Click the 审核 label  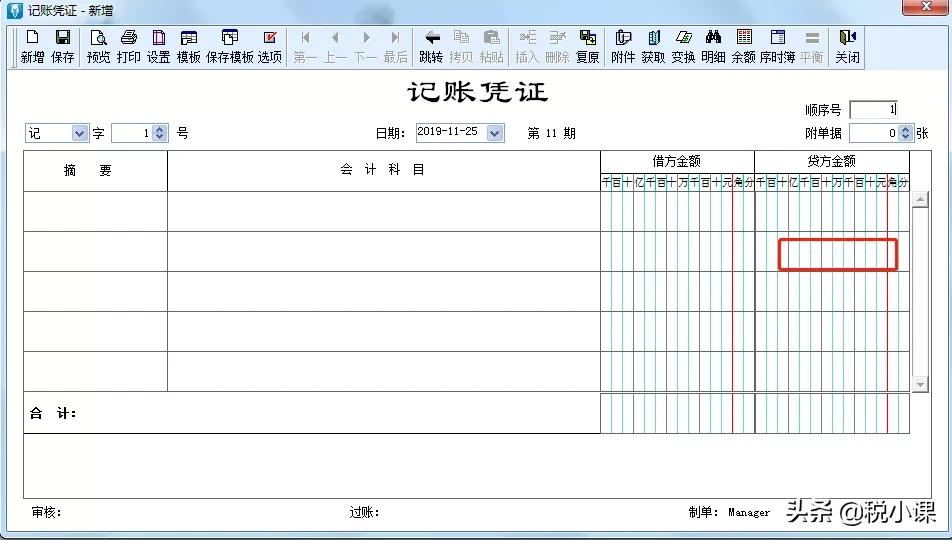46,513
